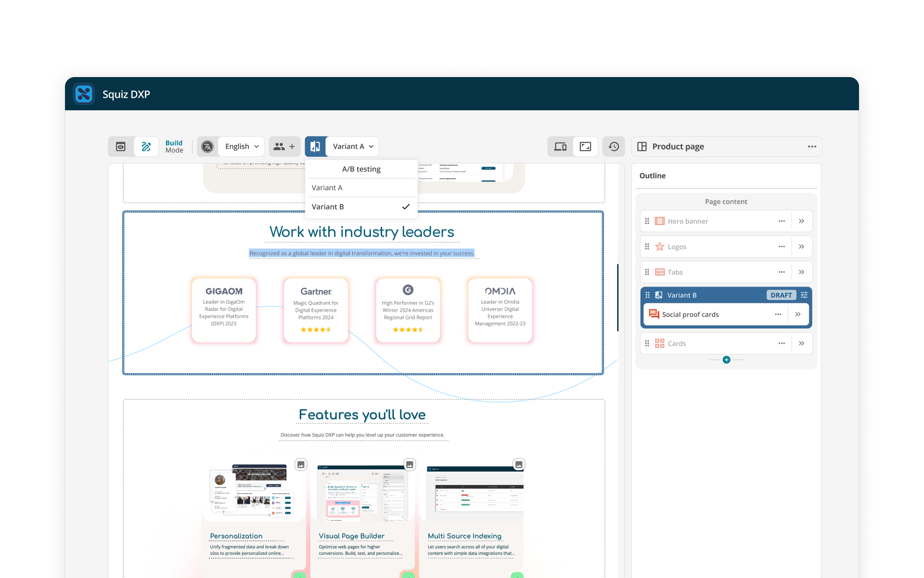Image resolution: width=924 pixels, height=578 pixels.
Task: Choose A/B testing from the open menu
Action: (x=361, y=169)
